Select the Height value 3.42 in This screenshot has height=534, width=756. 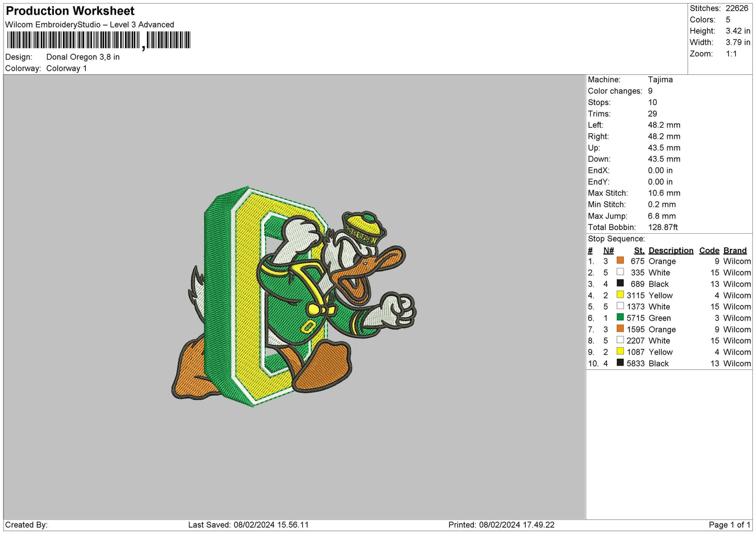(738, 31)
